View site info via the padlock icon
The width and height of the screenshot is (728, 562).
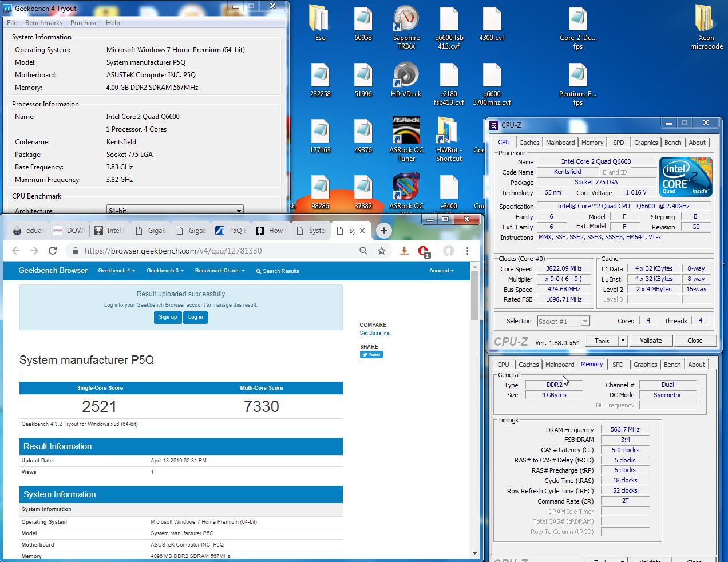pyautogui.click(x=75, y=251)
